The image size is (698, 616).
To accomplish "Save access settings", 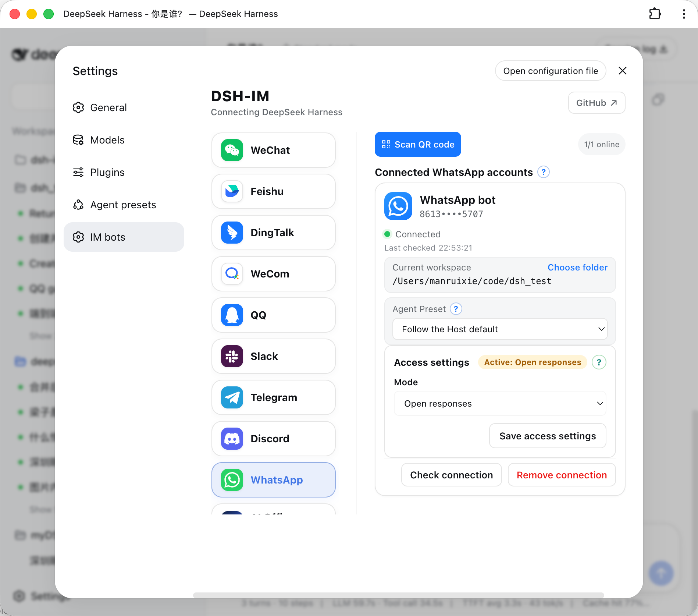I will coord(548,436).
